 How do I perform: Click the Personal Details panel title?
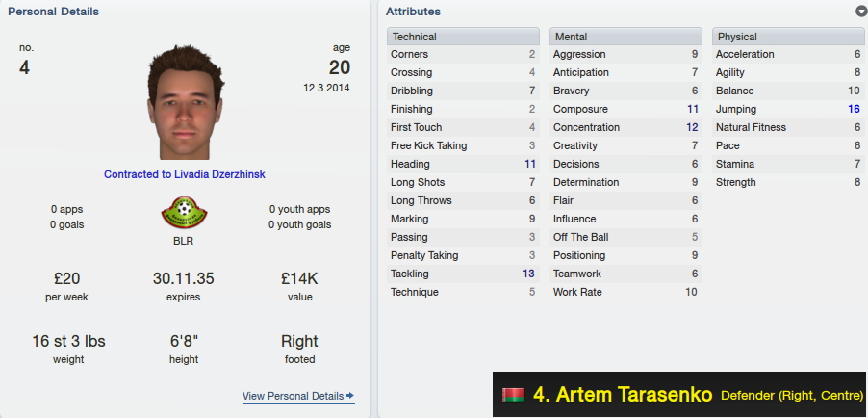54,12
